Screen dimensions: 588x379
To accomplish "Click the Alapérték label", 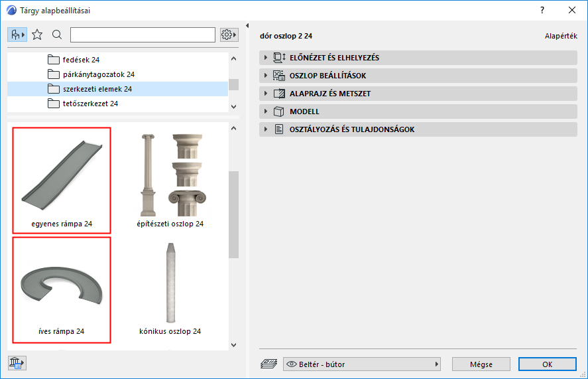I will [x=561, y=36].
